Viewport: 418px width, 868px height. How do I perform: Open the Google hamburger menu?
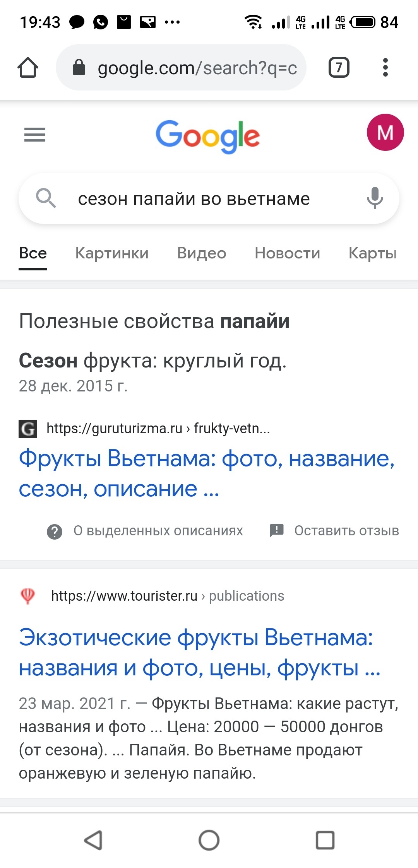click(35, 135)
